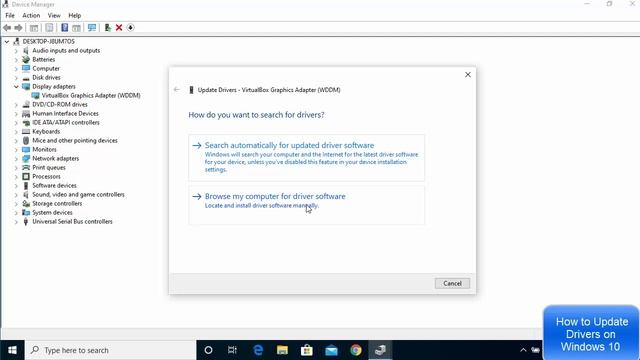Choose Browse my computer for driver software
Viewport: 640px width, 360px height.
pyautogui.click(x=306, y=205)
